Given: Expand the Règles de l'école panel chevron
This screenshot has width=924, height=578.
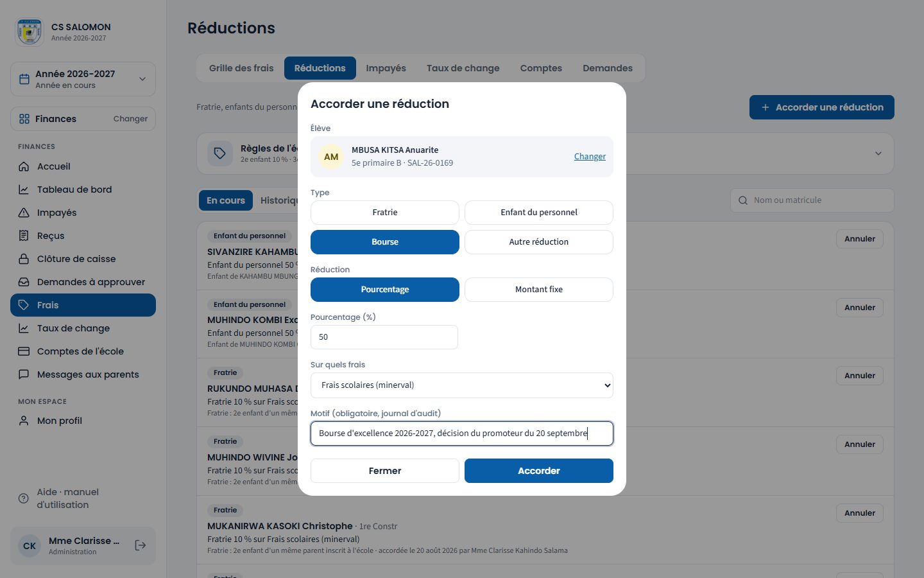Looking at the screenshot, I should (878, 153).
